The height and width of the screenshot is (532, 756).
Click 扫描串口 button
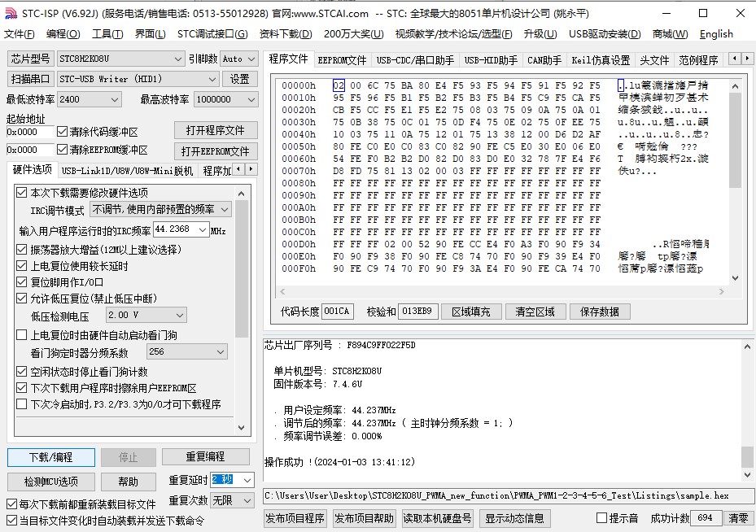[x=30, y=79]
